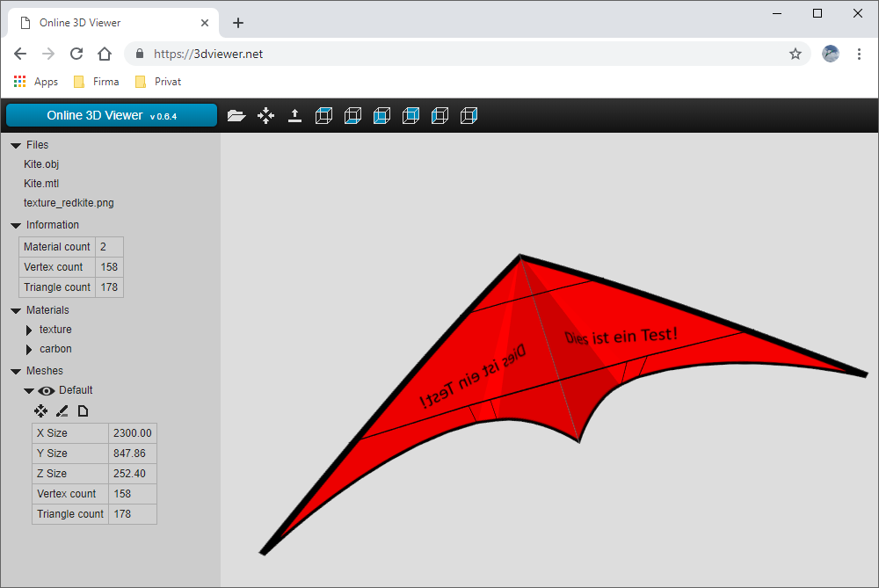The width and height of the screenshot is (879, 588).
Task: Open the Firma bookmarks folder
Action: [x=97, y=82]
